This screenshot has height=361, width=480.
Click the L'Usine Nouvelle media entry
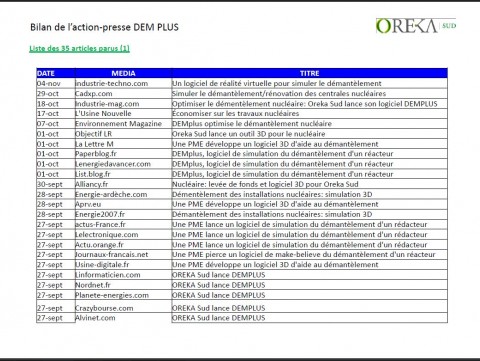[123, 114]
